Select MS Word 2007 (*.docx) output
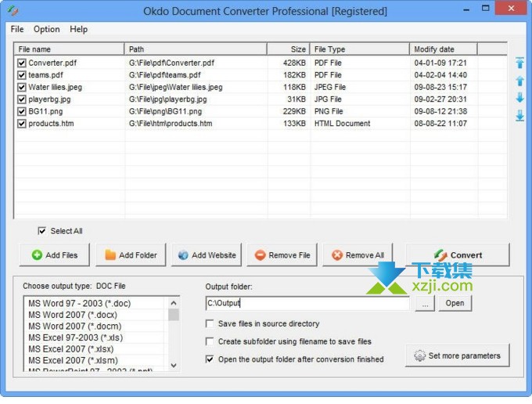 click(x=73, y=315)
